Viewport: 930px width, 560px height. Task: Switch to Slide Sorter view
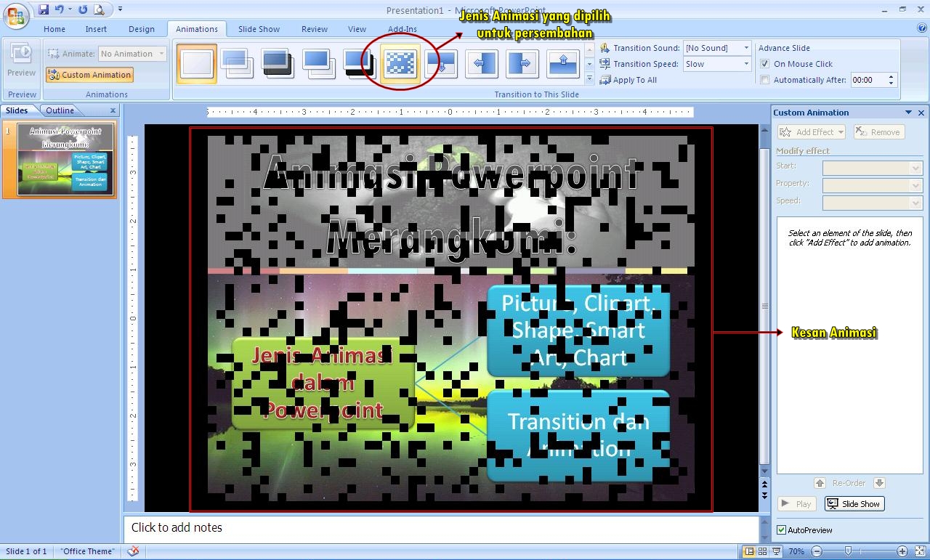762,551
